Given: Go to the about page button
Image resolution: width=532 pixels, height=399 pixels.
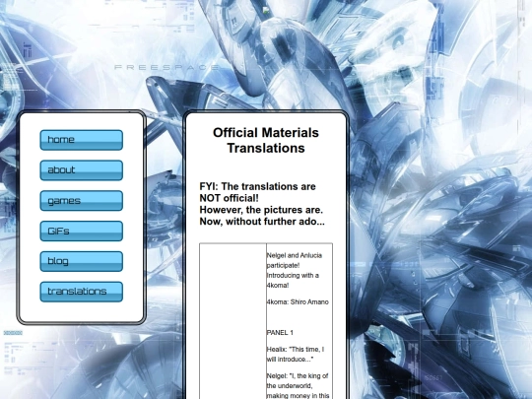Looking at the screenshot, I should 82,170.
